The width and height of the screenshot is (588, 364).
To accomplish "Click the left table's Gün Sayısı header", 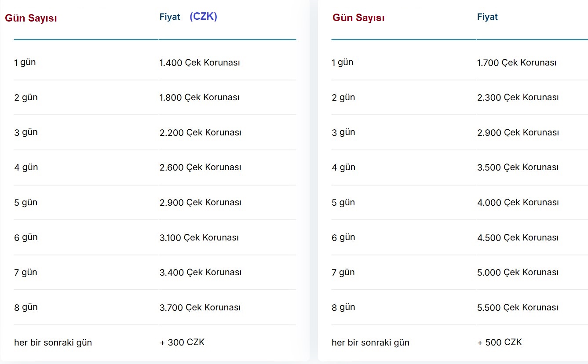I will click(x=31, y=18).
